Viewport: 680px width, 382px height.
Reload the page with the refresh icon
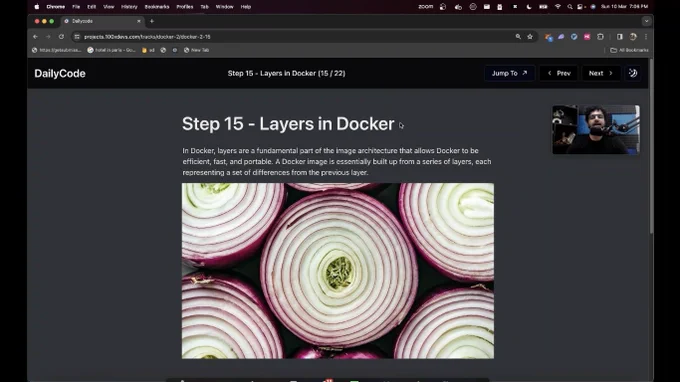click(x=61, y=37)
